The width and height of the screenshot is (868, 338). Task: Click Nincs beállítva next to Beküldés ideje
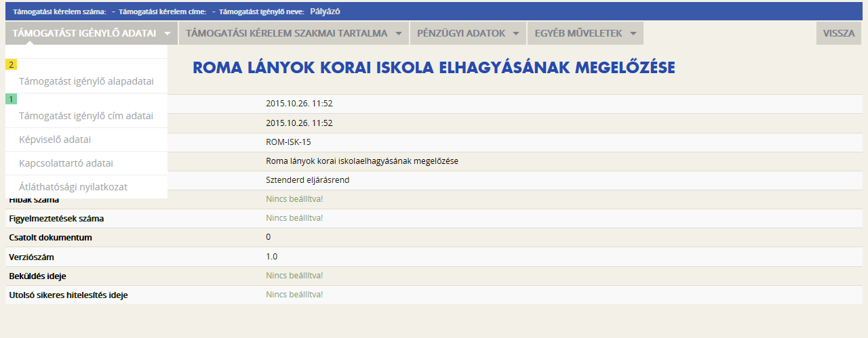(x=294, y=276)
